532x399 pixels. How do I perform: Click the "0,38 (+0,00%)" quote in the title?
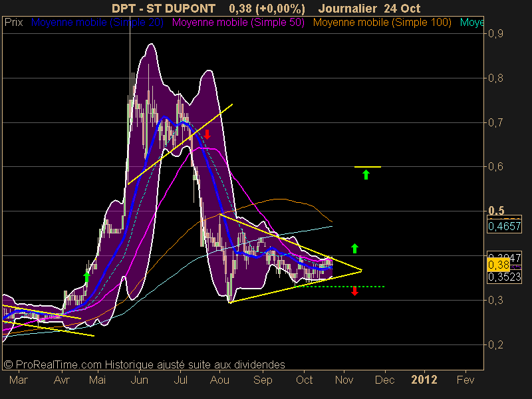(267, 9)
